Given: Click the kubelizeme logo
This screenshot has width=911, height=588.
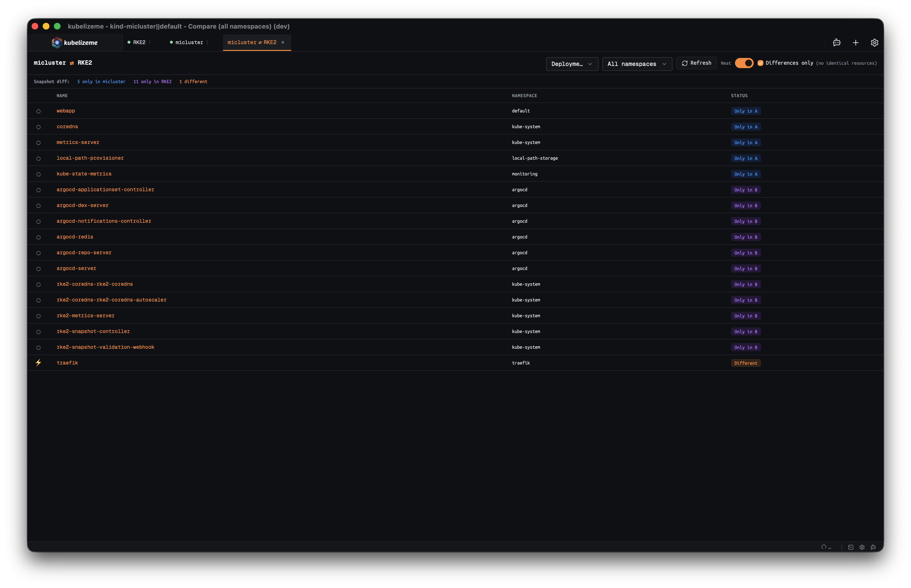Looking at the screenshot, I should [x=75, y=42].
